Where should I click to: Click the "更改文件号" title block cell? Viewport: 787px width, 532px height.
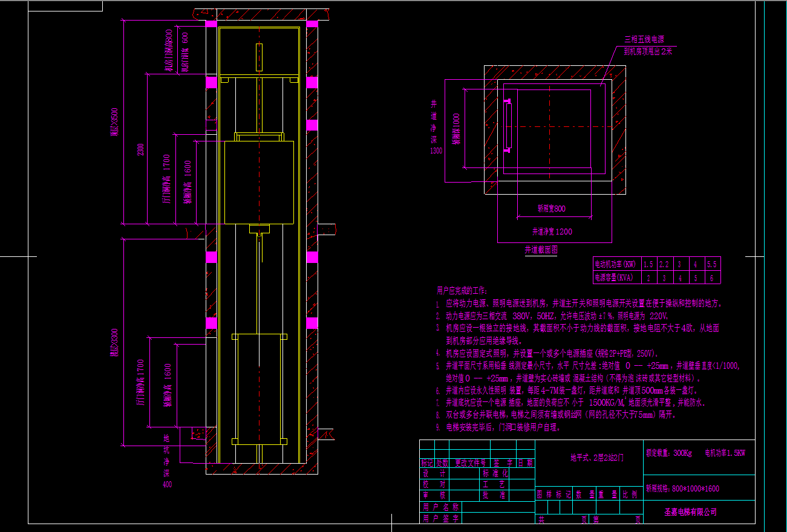pos(471,463)
